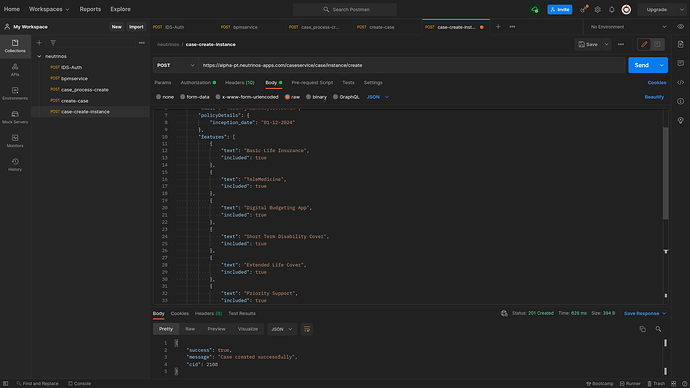The height and width of the screenshot is (388, 690).
Task: Click the Upgrade button
Action: (657, 9)
